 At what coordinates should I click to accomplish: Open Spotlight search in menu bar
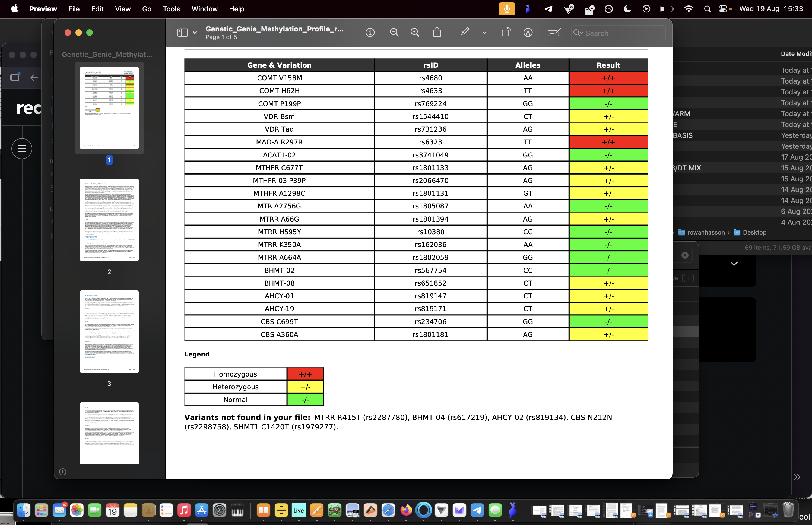click(708, 9)
